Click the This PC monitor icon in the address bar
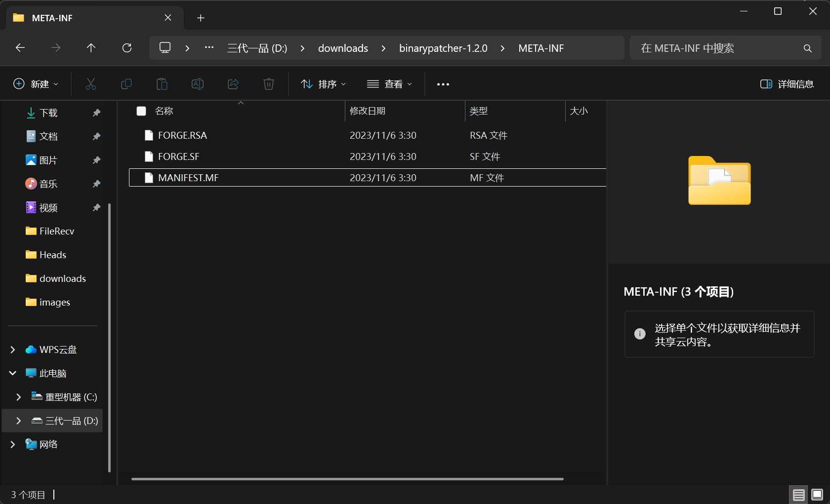Image resolution: width=830 pixels, height=504 pixels. (x=165, y=48)
